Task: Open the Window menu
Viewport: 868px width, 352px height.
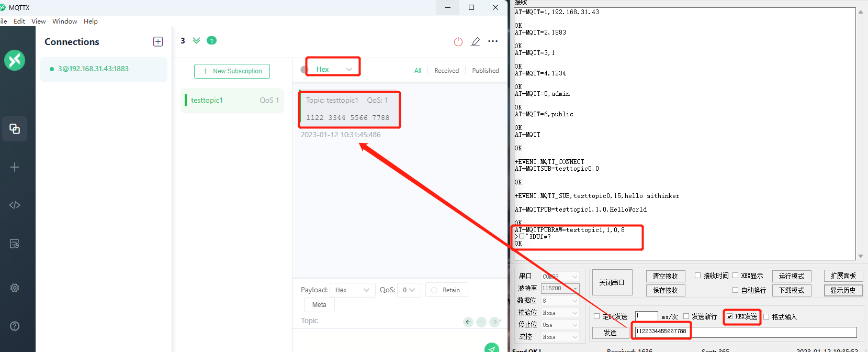Action: pyautogui.click(x=64, y=21)
